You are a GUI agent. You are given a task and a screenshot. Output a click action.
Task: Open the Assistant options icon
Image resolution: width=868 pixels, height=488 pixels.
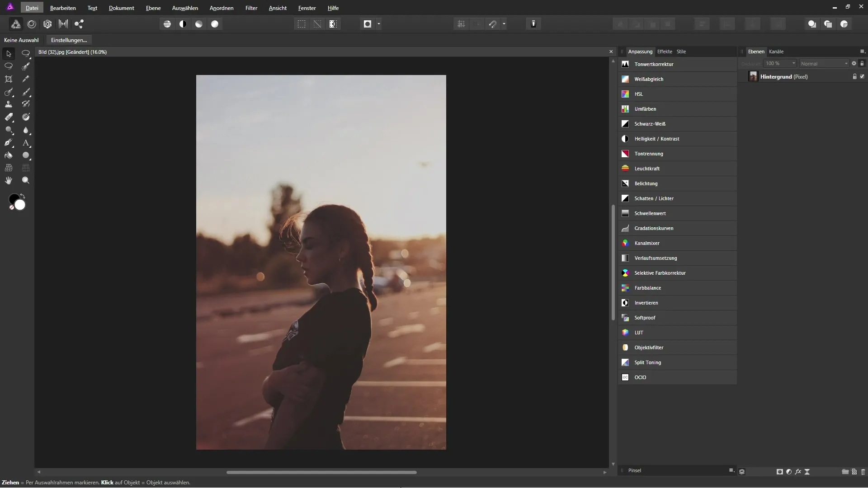tap(533, 24)
